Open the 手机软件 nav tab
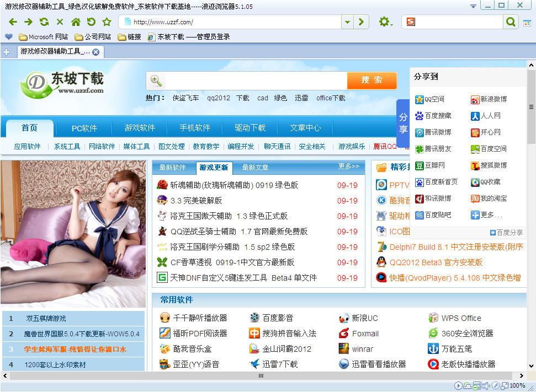Viewport: 536px width, 392px height. click(195, 128)
